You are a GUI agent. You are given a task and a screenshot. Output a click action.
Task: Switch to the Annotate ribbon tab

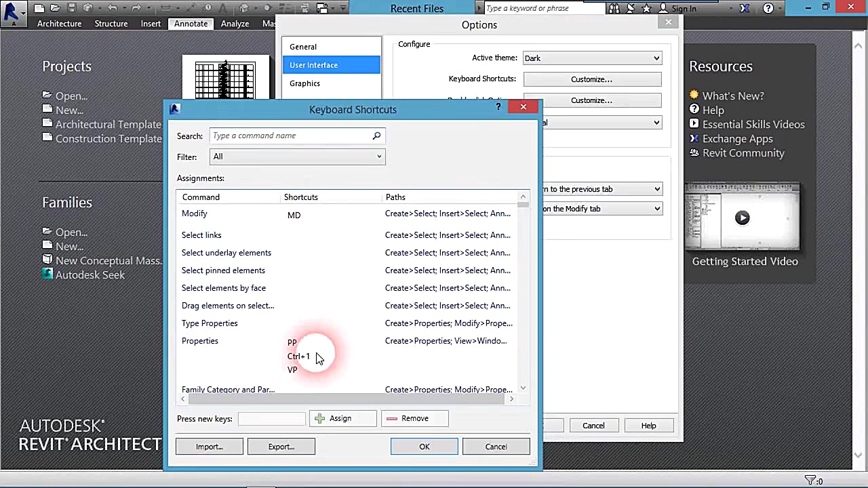tap(191, 24)
